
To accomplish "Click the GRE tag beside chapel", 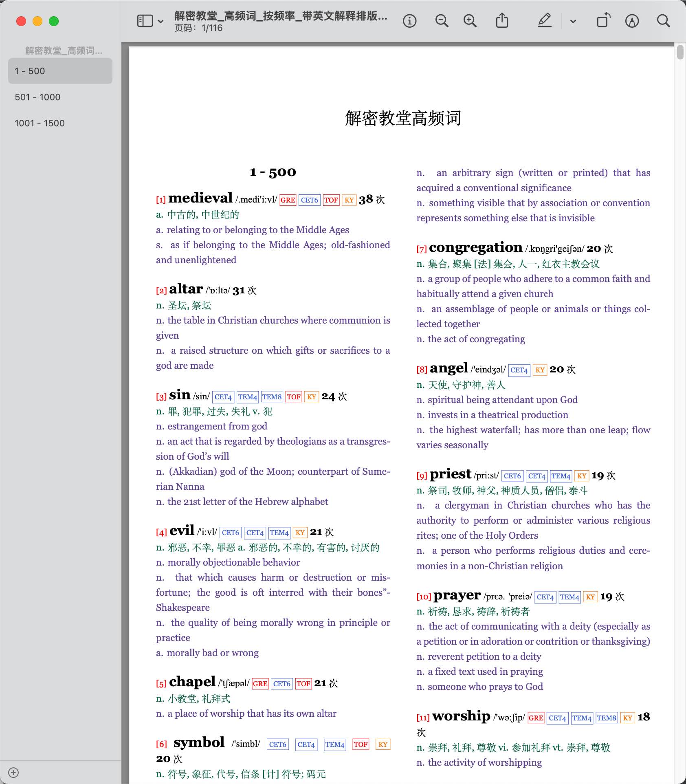I will 260,684.
